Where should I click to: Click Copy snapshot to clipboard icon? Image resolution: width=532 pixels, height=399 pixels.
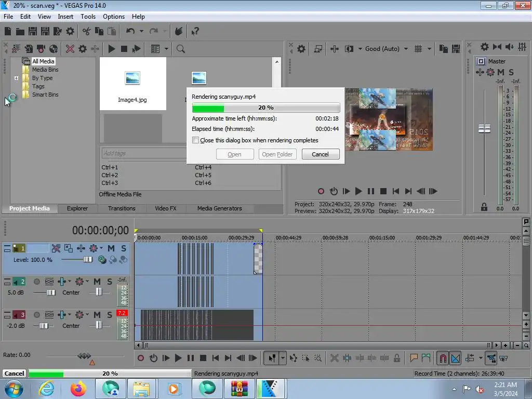point(443,49)
